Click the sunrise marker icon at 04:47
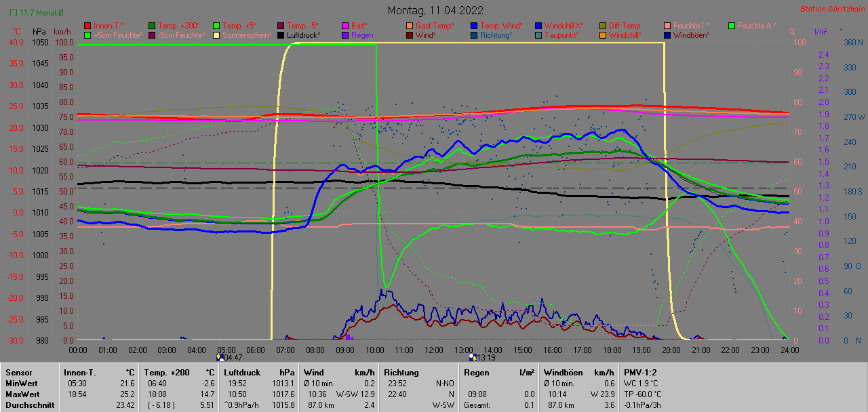The image size is (868, 412). [219, 357]
